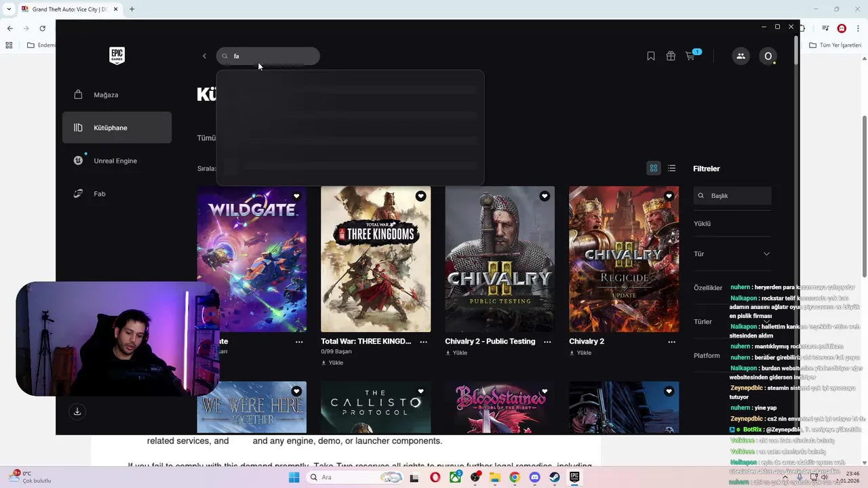Click Yükle under Chivalry 2
The height and width of the screenshot is (488, 868).
click(580, 353)
